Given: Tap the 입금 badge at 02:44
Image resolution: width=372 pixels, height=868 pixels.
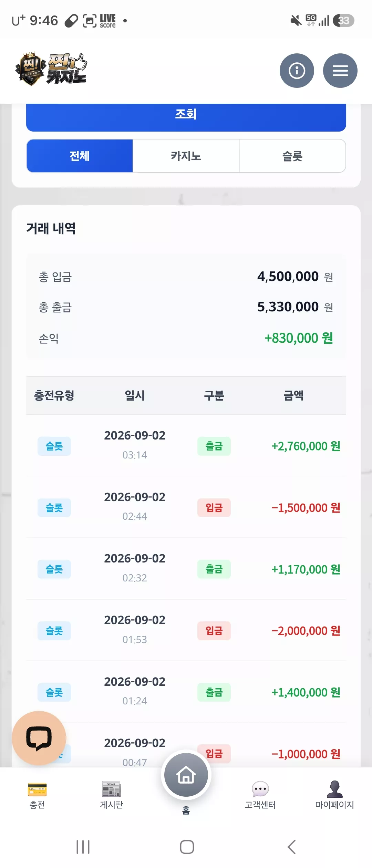Looking at the screenshot, I should pos(214,508).
